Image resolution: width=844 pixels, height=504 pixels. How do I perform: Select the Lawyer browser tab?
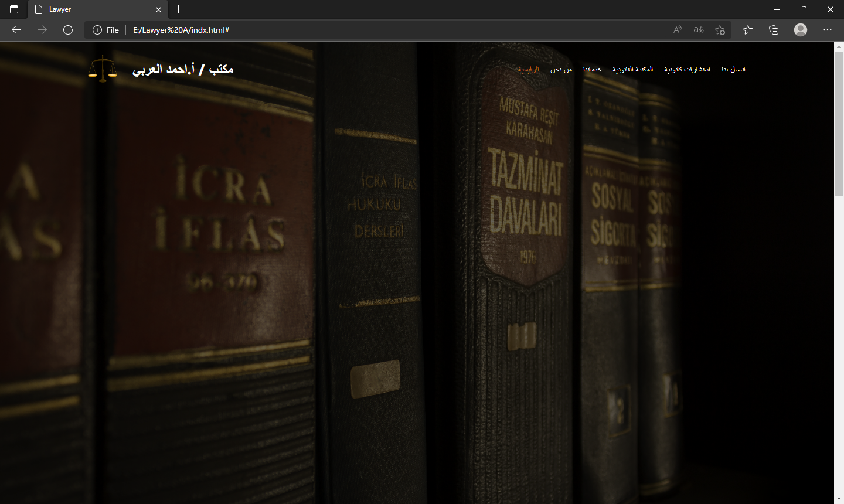(94, 9)
